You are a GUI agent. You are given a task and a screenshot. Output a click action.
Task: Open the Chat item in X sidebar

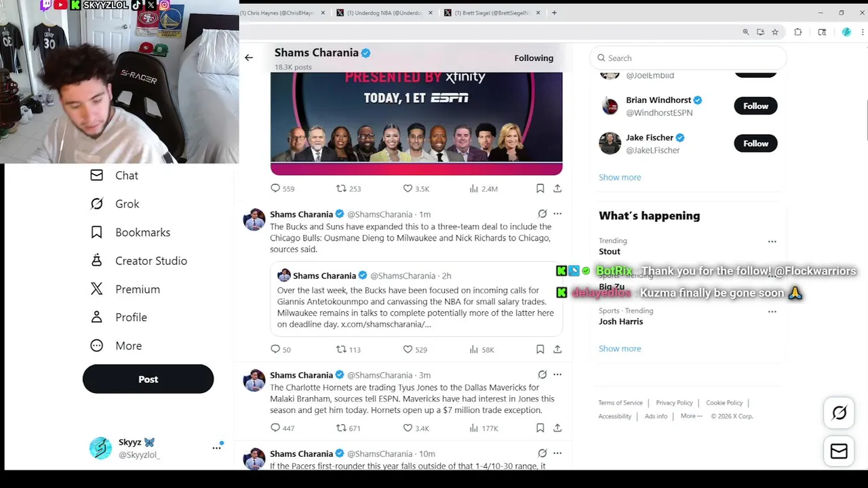pos(115,176)
